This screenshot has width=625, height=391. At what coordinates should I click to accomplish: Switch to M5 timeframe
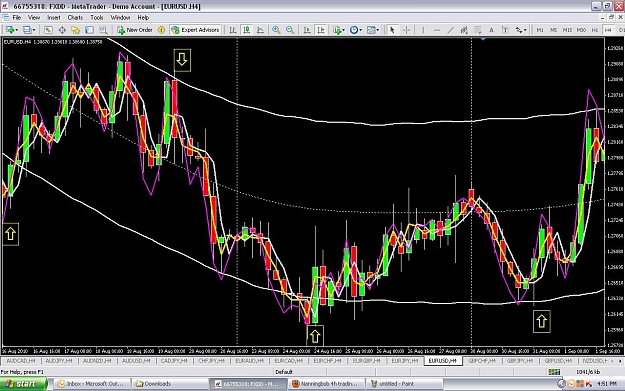pos(553,30)
